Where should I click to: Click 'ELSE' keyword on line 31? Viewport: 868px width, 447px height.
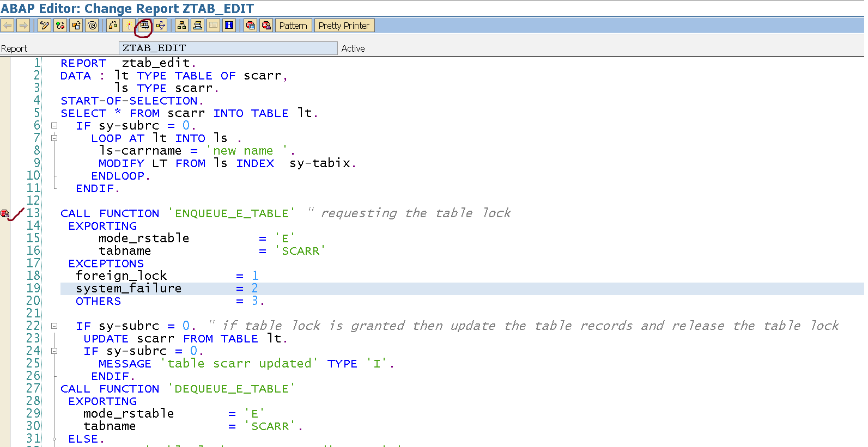tap(83, 439)
